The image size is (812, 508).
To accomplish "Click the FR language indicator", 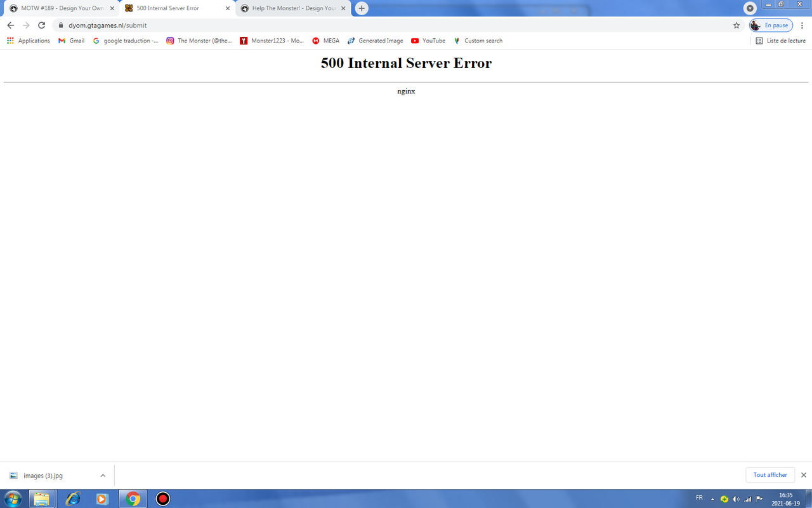I will click(x=699, y=497).
